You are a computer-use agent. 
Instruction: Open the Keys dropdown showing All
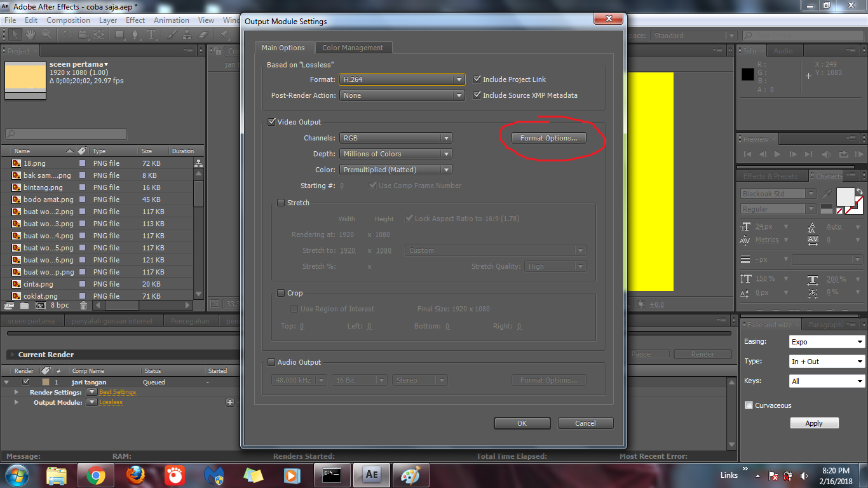[x=827, y=381]
